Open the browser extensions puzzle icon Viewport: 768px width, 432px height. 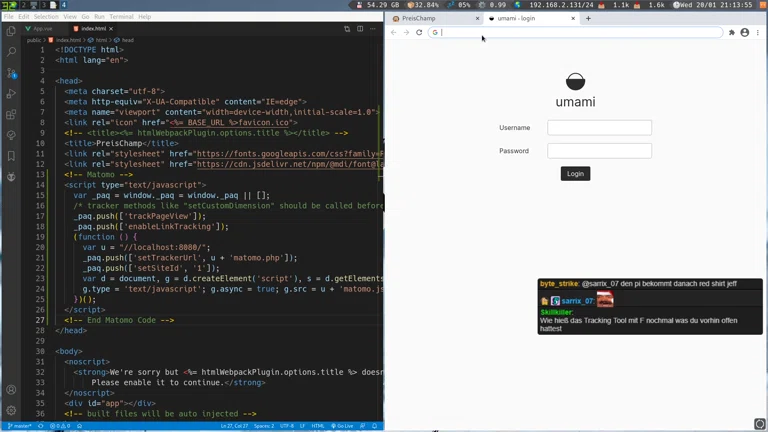[731, 33]
